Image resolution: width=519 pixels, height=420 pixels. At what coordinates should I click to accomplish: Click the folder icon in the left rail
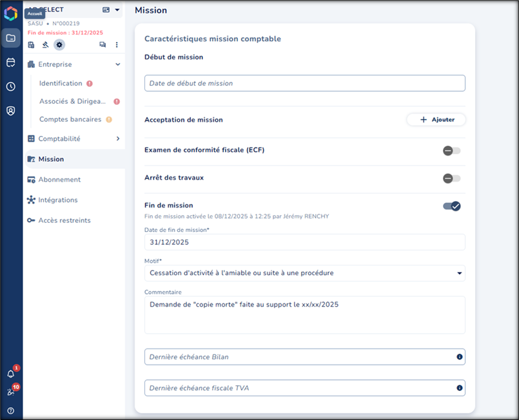[x=11, y=38]
